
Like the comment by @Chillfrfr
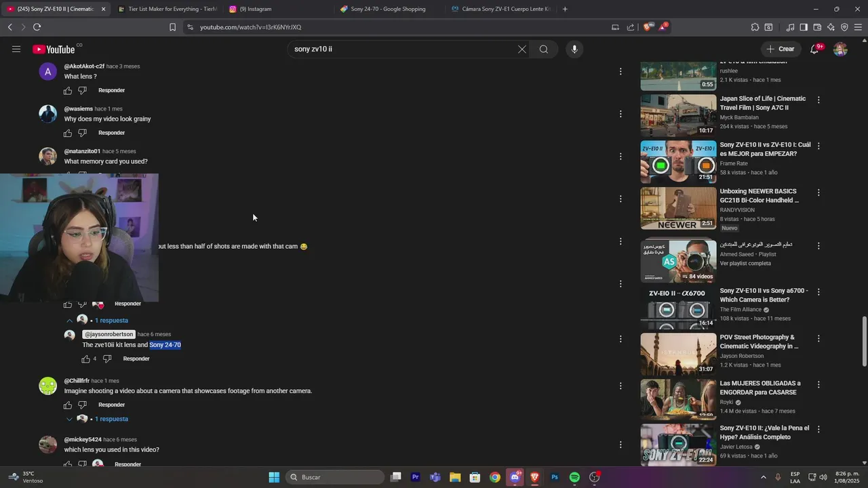pos(68,405)
